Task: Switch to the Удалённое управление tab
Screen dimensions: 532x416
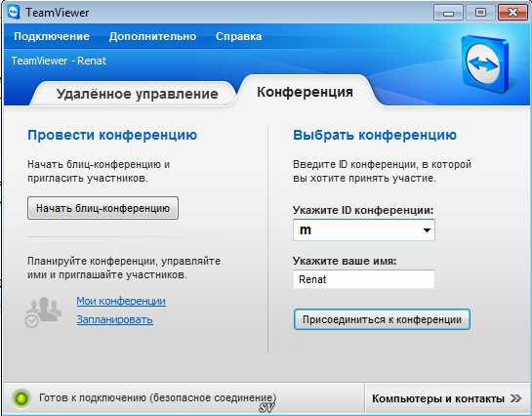Action: tap(137, 94)
